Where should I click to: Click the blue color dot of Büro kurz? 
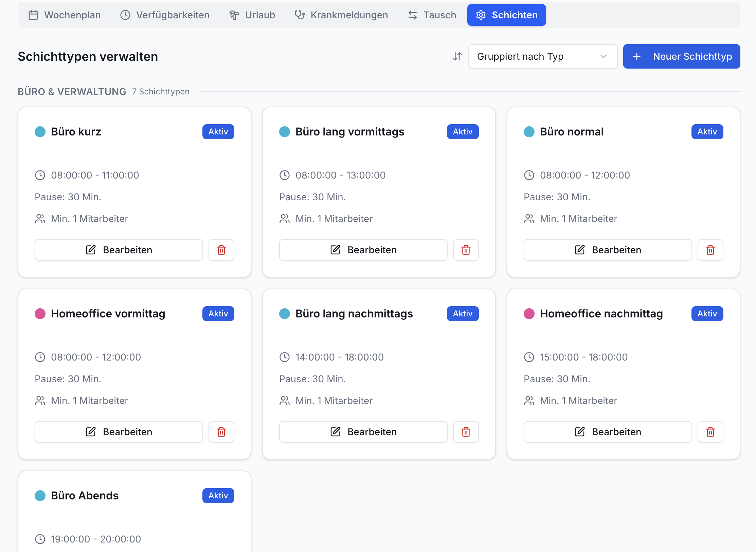coord(40,132)
